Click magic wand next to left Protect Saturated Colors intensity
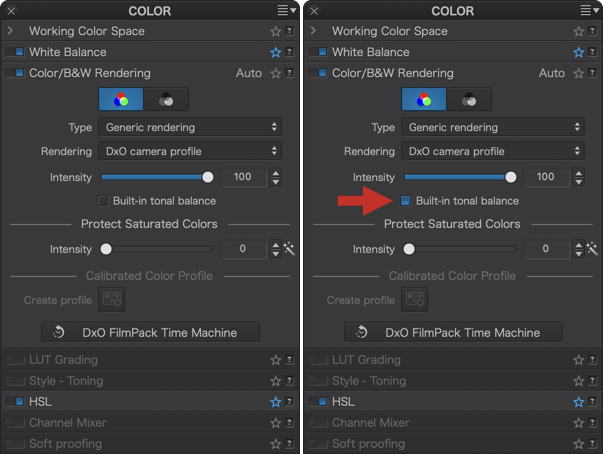603x454 pixels. (x=289, y=249)
